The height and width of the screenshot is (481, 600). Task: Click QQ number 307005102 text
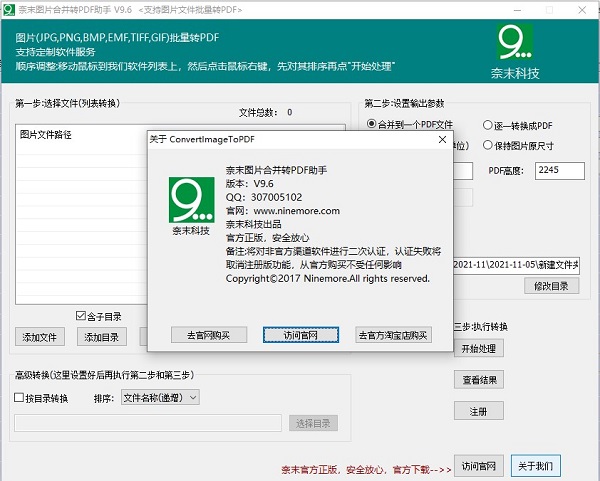(x=276, y=197)
